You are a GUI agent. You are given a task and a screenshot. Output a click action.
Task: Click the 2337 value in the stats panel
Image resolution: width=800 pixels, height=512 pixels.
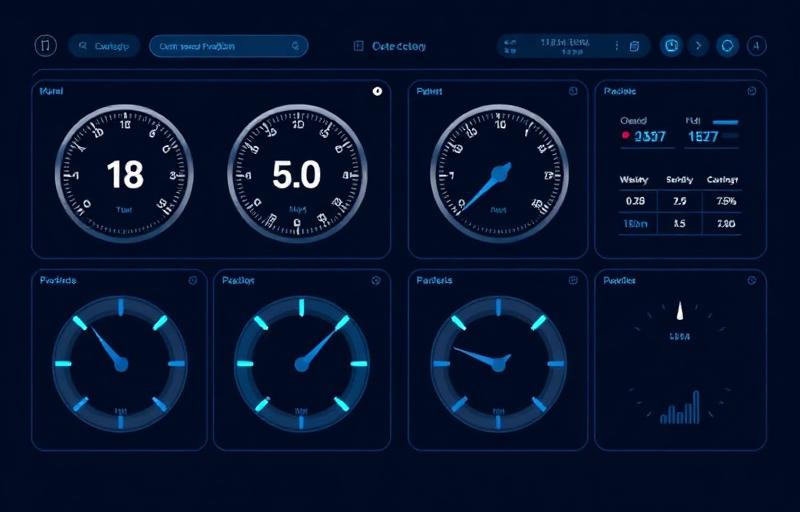click(x=650, y=136)
